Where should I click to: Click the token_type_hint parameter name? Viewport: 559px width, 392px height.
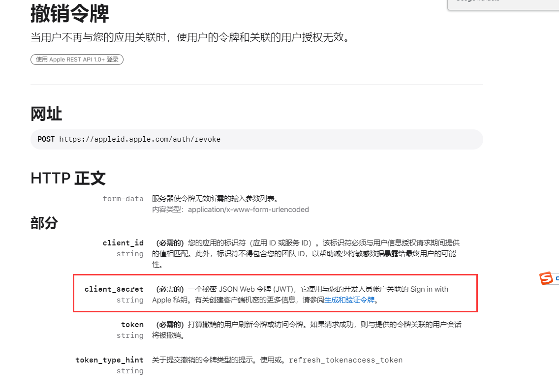(x=109, y=360)
